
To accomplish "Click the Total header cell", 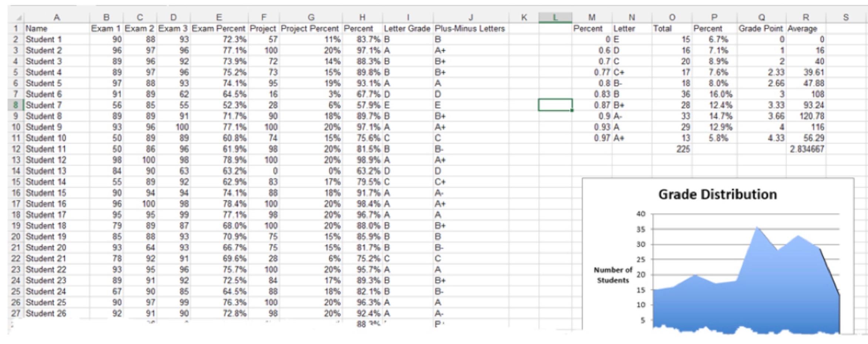I will (672, 28).
